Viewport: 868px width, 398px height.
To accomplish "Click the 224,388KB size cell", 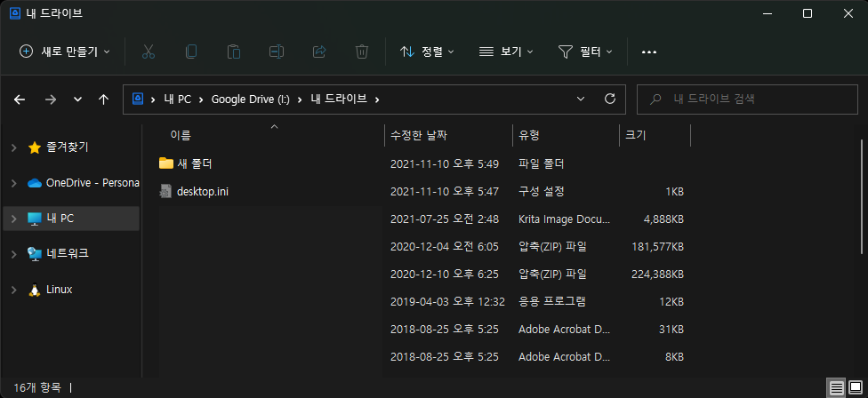I will click(657, 275).
